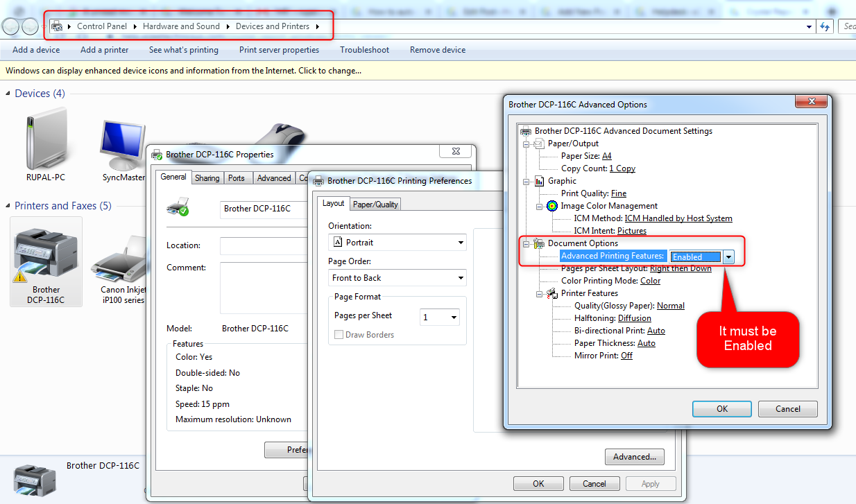Open the Advanced Printing Features dropdown arrow
Image resolution: width=856 pixels, height=504 pixels.
(728, 257)
